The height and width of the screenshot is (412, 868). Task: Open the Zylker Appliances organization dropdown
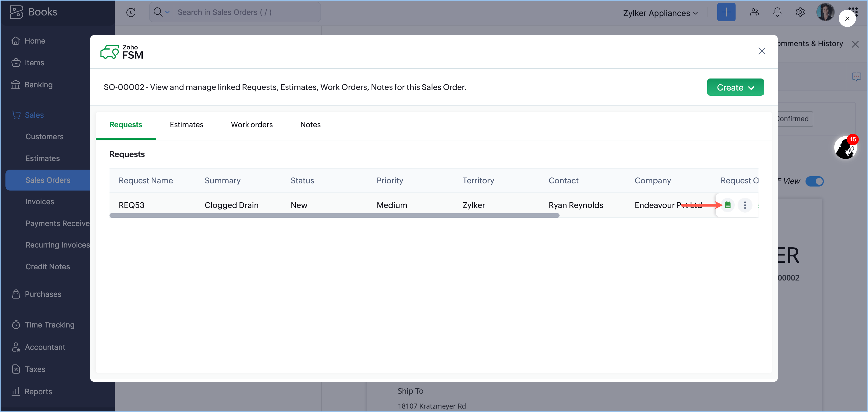point(660,13)
